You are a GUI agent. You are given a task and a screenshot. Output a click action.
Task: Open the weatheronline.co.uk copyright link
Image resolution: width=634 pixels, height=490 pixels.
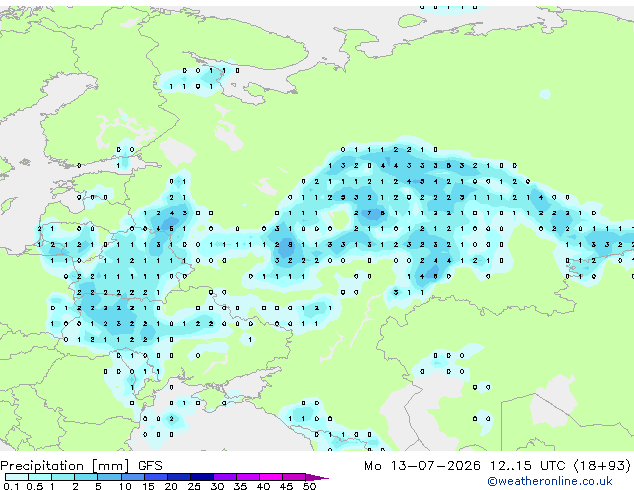click(550, 481)
